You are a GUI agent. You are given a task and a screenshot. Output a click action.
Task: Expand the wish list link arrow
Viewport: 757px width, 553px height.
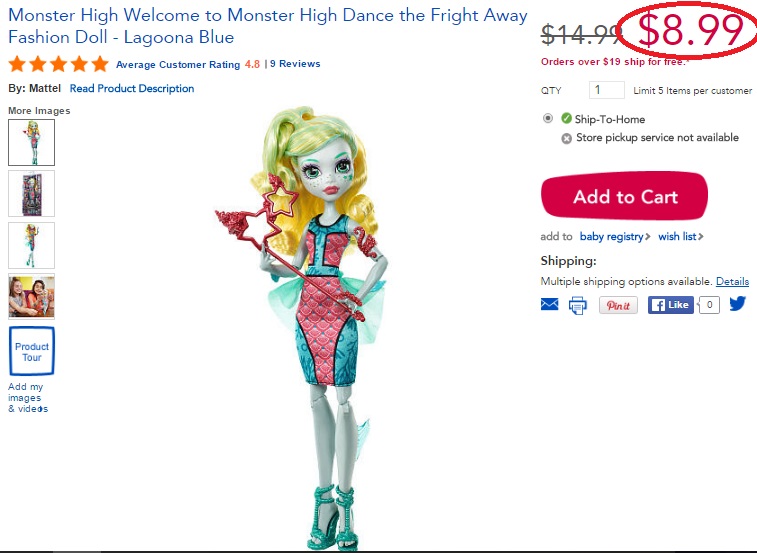point(701,236)
